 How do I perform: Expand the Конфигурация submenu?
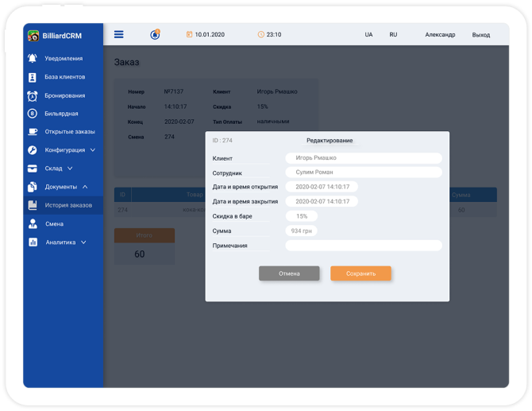70,149
